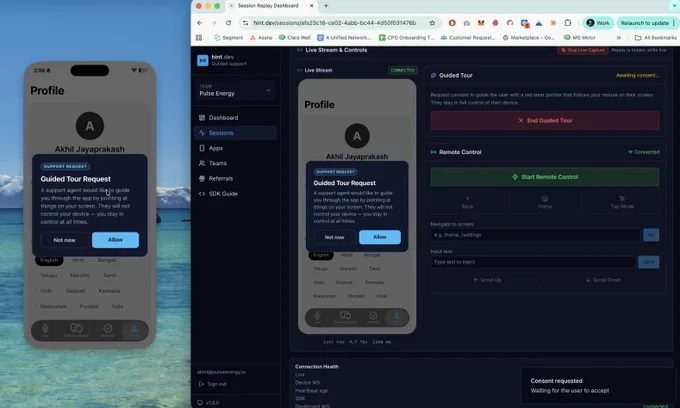
Task: Click the browser address bar URL
Action: tap(334, 23)
